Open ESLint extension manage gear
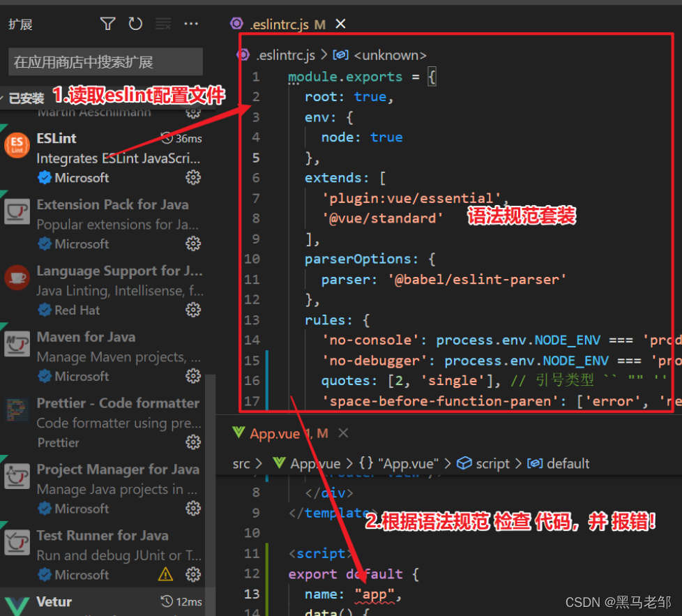The image size is (682, 616). tap(193, 177)
